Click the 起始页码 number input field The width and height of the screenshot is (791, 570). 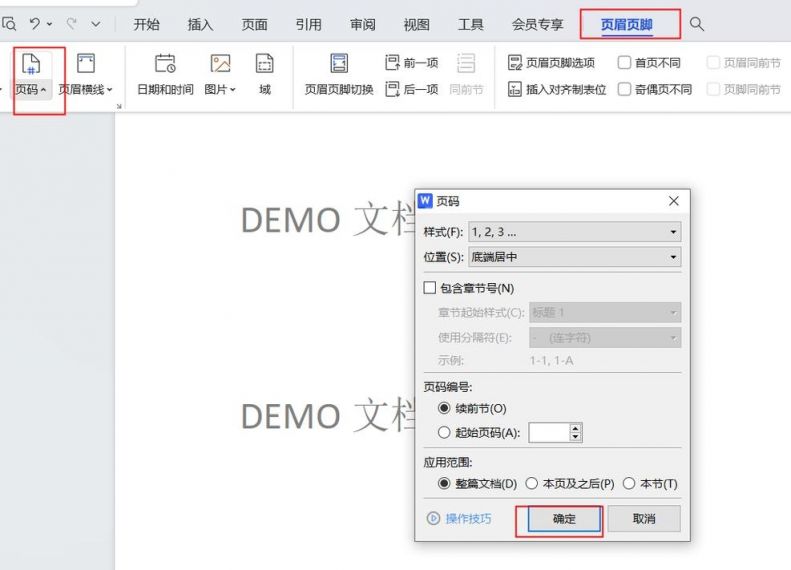pyautogui.click(x=549, y=432)
